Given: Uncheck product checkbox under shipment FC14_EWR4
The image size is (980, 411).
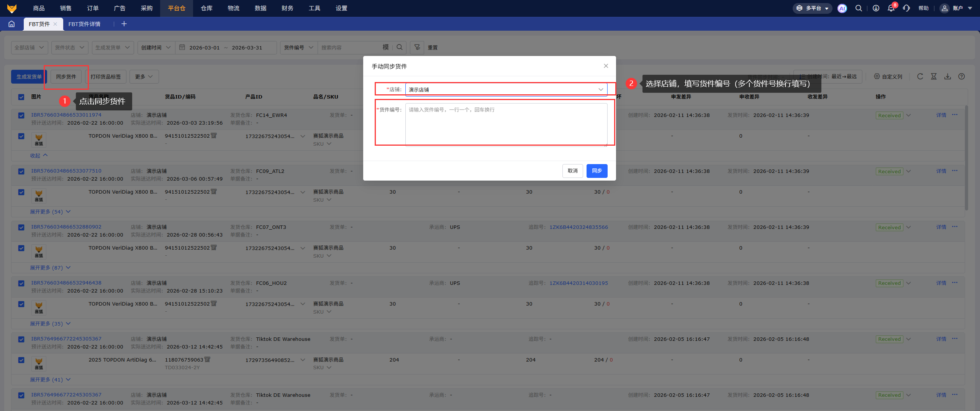Looking at the screenshot, I should [21, 136].
